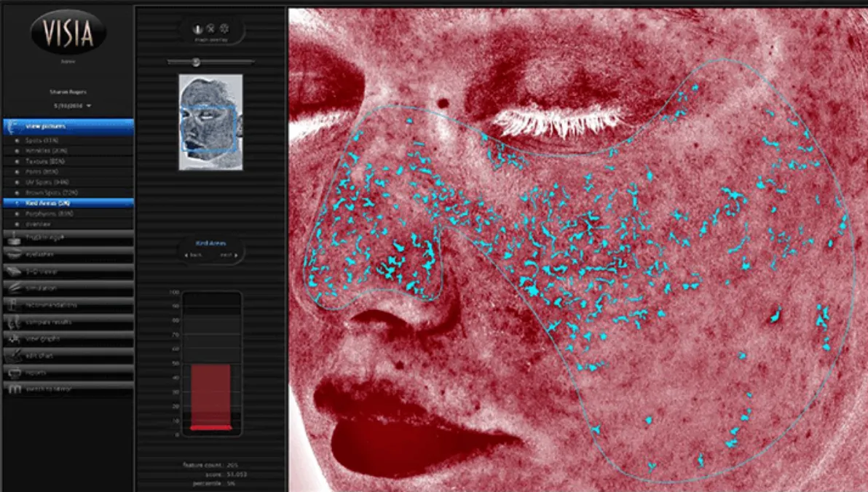Open the View Graphs icon
Viewport: 868px width, 492px height.
pos(15,338)
